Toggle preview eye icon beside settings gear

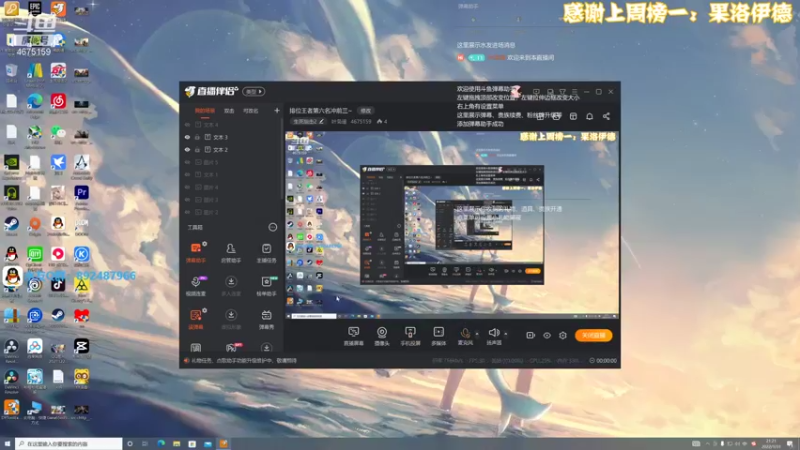point(546,335)
